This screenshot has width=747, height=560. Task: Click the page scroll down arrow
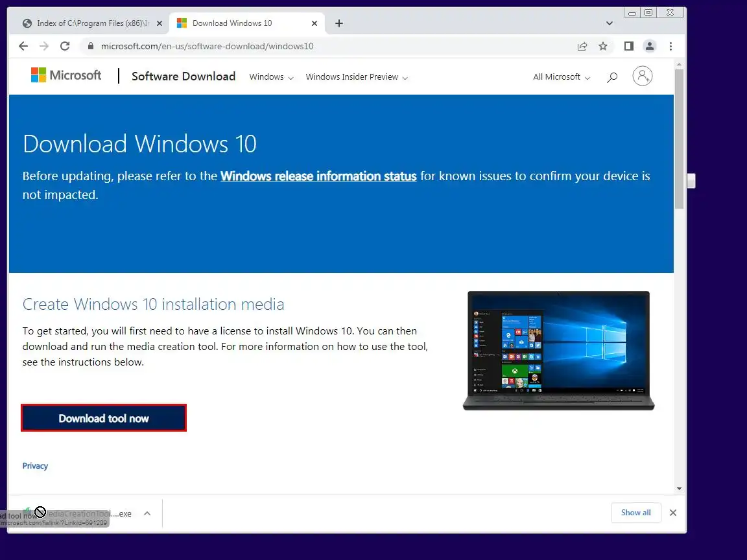tap(679, 489)
